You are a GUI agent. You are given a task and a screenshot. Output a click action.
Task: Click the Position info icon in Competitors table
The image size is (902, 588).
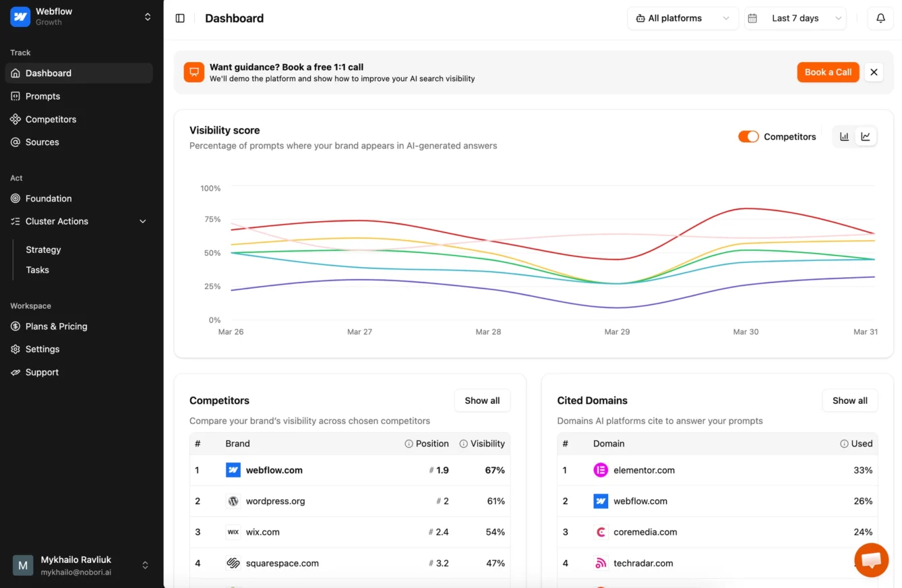pyautogui.click(x=409, y=444)
